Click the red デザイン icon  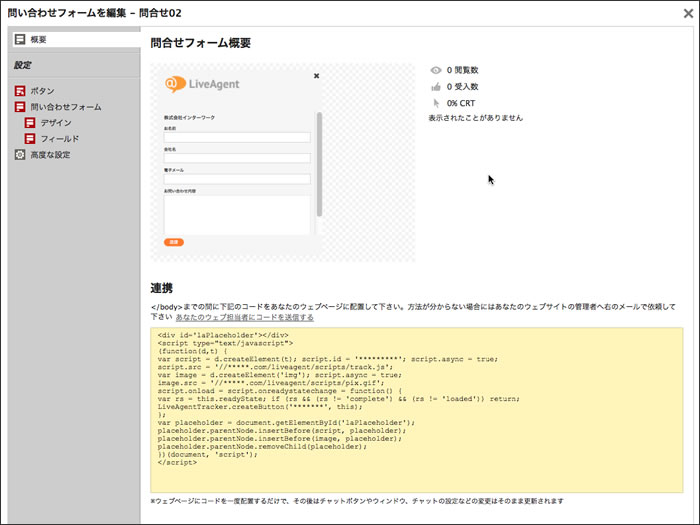coord(30,123)
